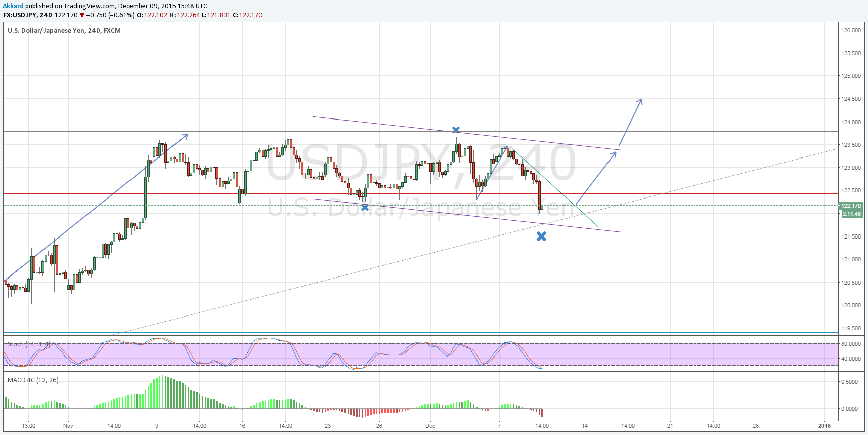Viewport: 868px width, 435px height.
Task: Click the 23 date label on time axis
Action: coord(328,426)
